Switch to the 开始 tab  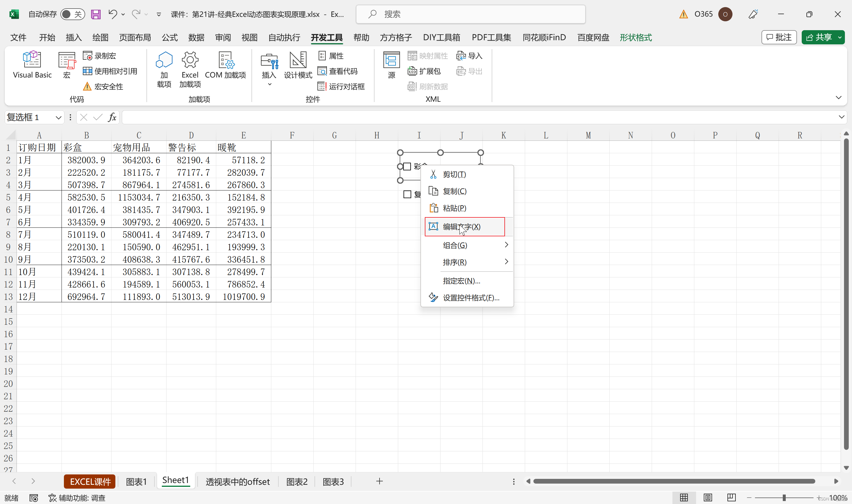point(47,37)
